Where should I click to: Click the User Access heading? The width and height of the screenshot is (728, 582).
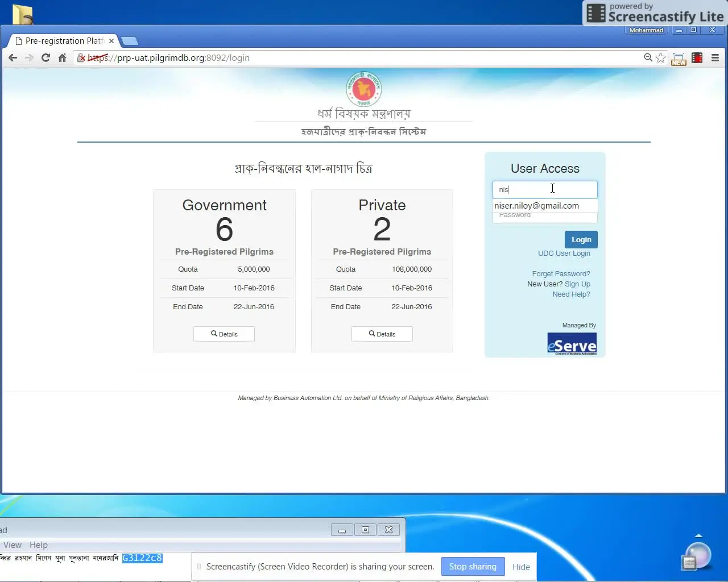tap(545, 168)
